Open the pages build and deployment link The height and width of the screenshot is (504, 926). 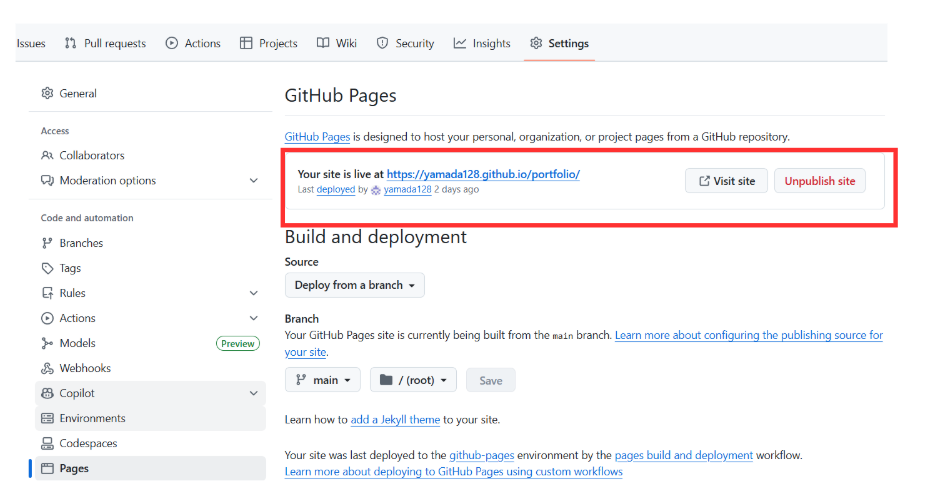(684, 456)
